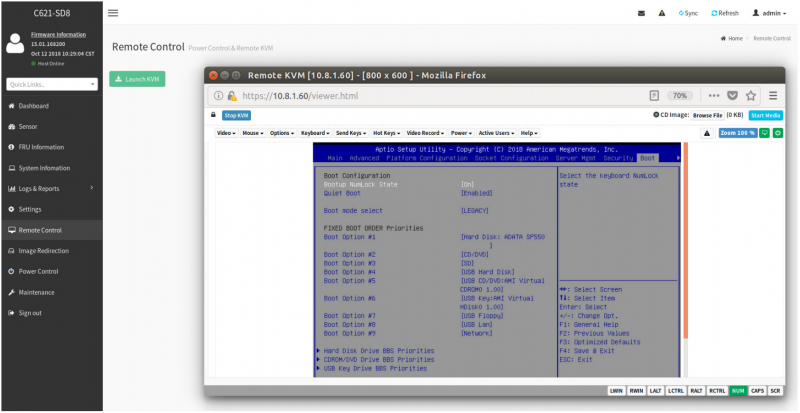The height and width of the screenshot is (413, 800).
Task: Toggle the NUM lock key indicator
Action: (738, 390)
